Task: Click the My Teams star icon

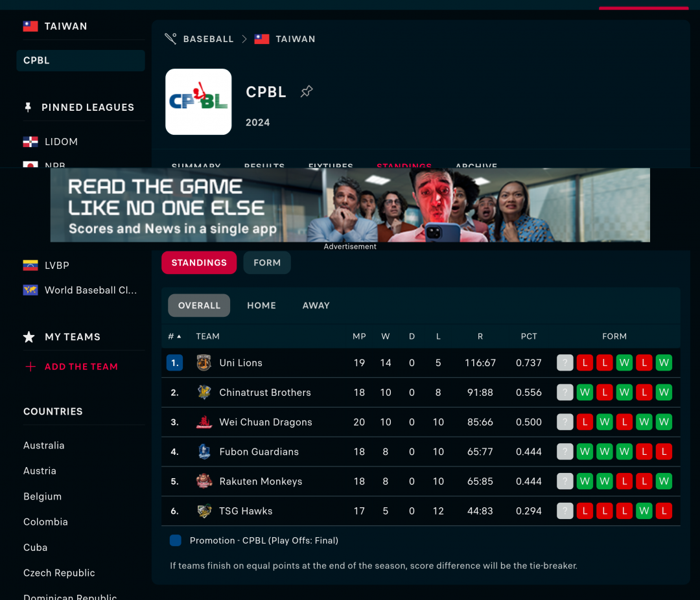Action: coord(29,336)
